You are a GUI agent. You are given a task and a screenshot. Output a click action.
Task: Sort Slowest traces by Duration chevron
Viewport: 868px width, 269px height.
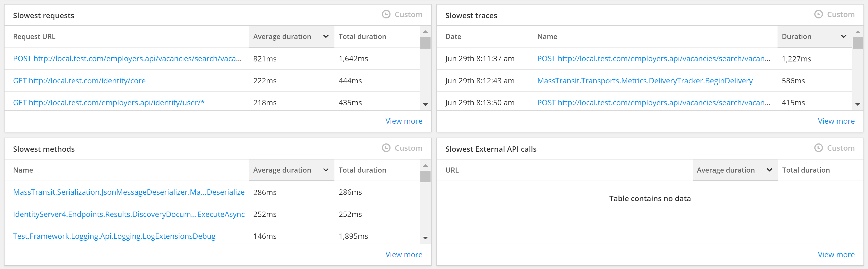point(843,36)
